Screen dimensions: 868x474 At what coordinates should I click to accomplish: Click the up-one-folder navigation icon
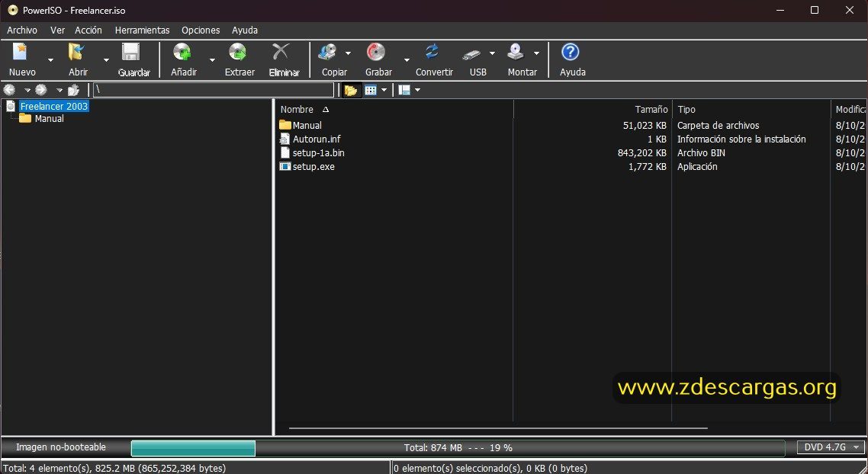tap(74, 90)
